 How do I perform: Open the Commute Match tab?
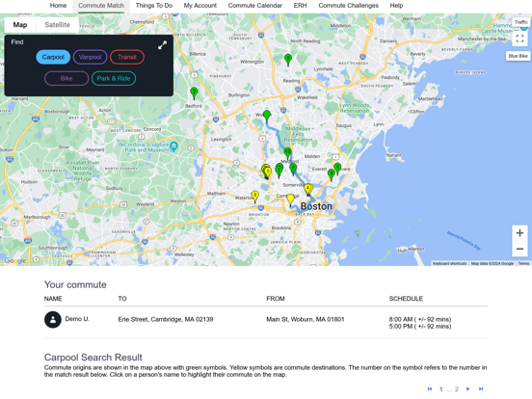point(101,6)
